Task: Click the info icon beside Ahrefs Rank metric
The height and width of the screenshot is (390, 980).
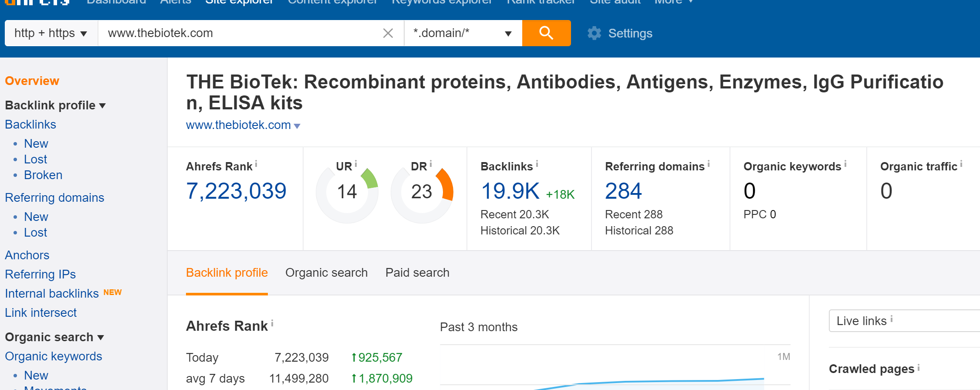Action: point(256,164)
